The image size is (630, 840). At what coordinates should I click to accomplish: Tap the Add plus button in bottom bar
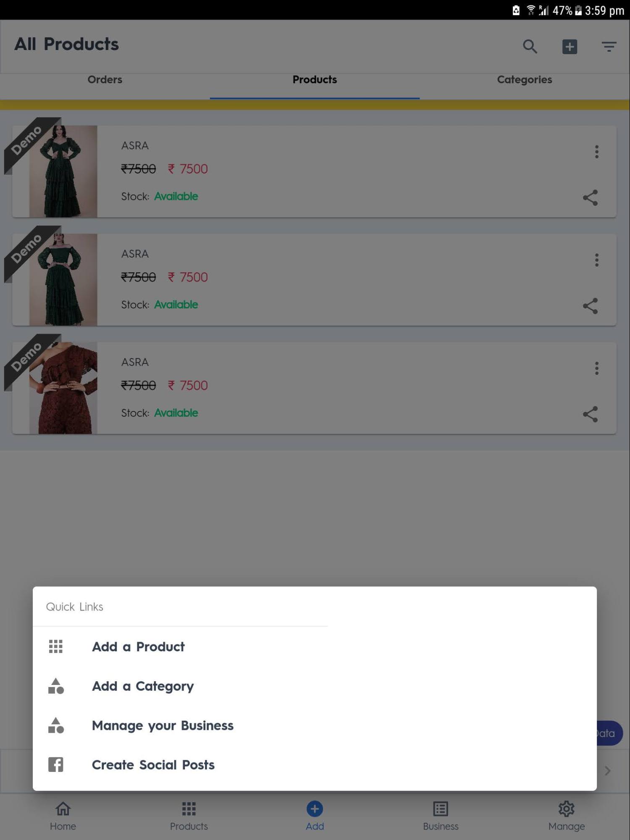click(x=315, y=816)
